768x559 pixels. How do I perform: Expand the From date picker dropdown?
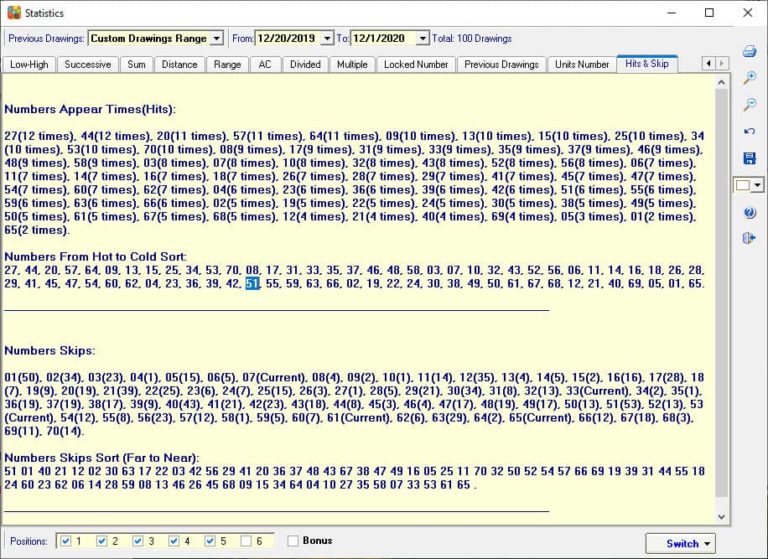pyautogui.click(x=326, y=39)
